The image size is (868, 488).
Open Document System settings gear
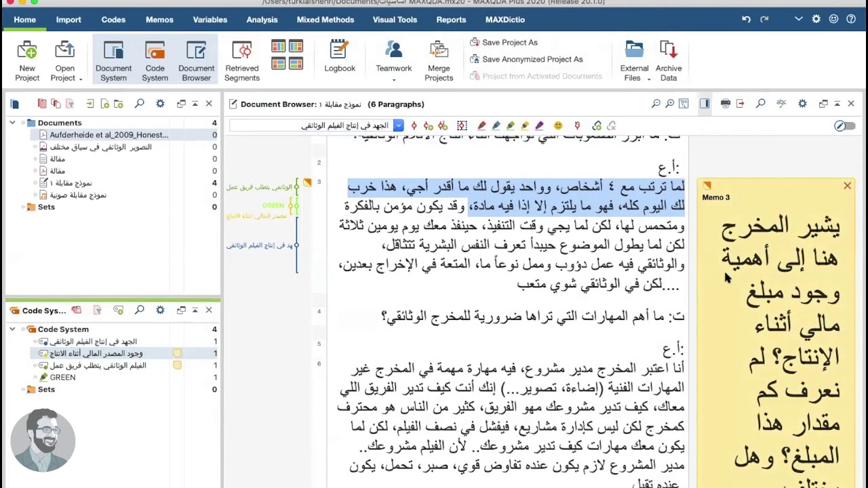click(160, 104)
